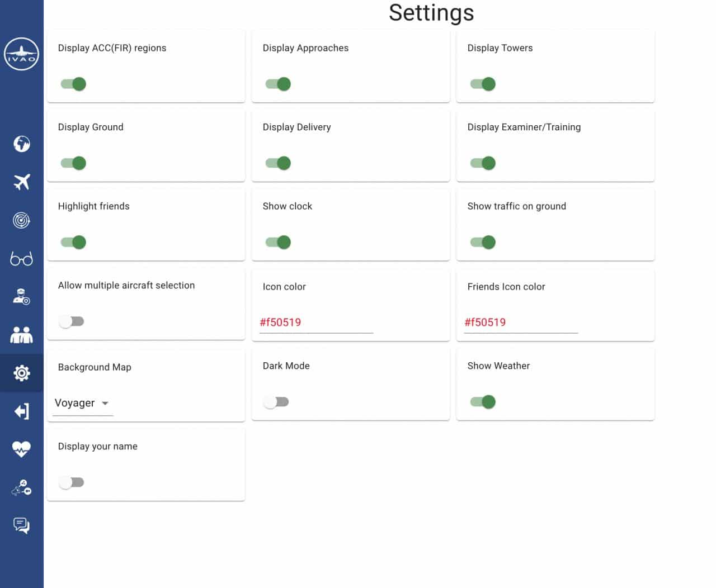Open the globe map view
The image size is (716, 588).
click(x=21, y=144)
